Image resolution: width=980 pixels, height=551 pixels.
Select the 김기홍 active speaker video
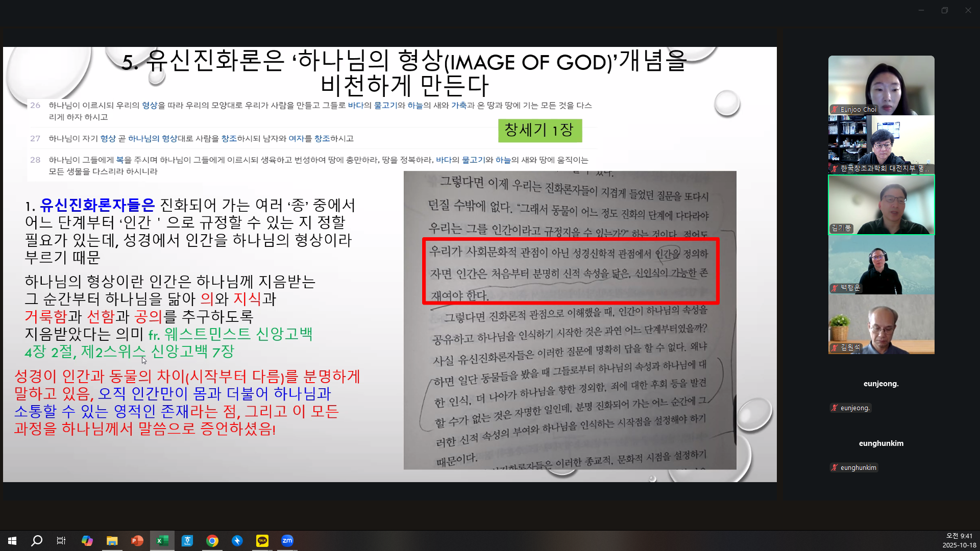[x=881, y=205]
